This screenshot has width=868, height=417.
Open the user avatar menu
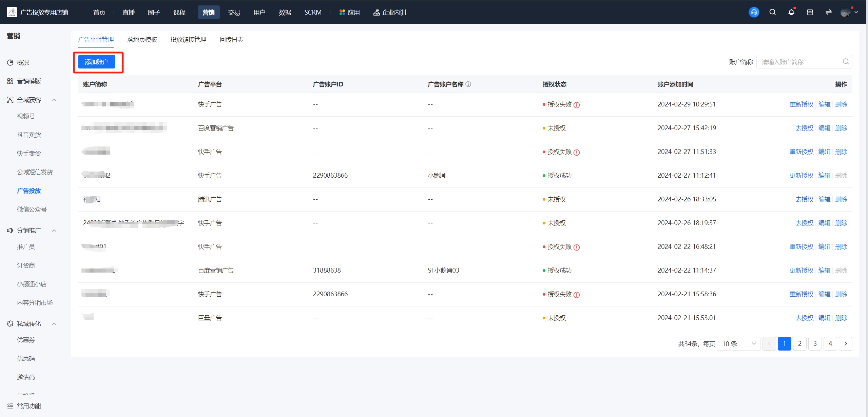click(x=846, y=12)
